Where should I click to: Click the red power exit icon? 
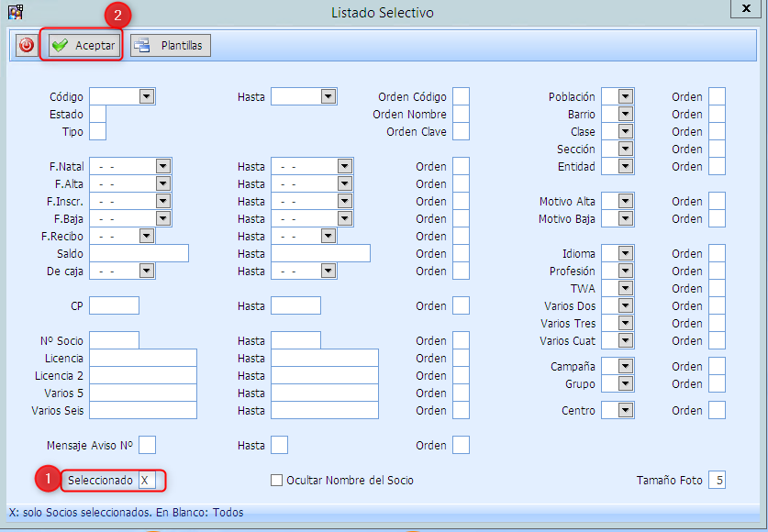click(x=27, y=45)
